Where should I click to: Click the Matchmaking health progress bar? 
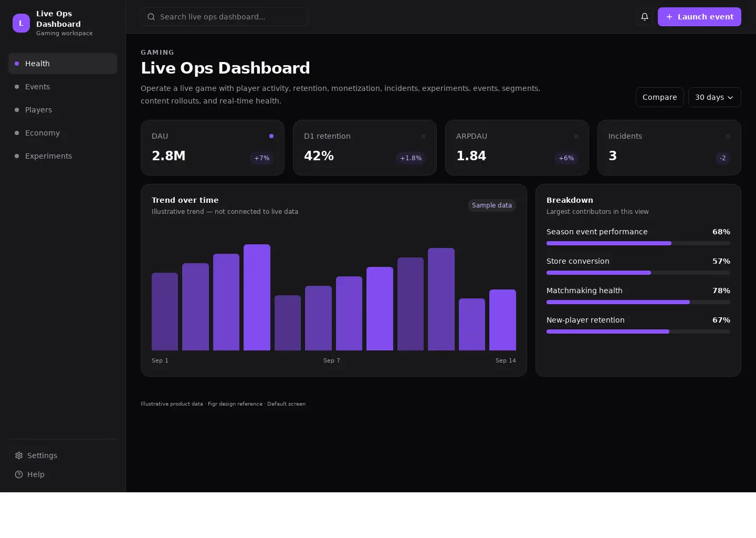click(638, 302)
